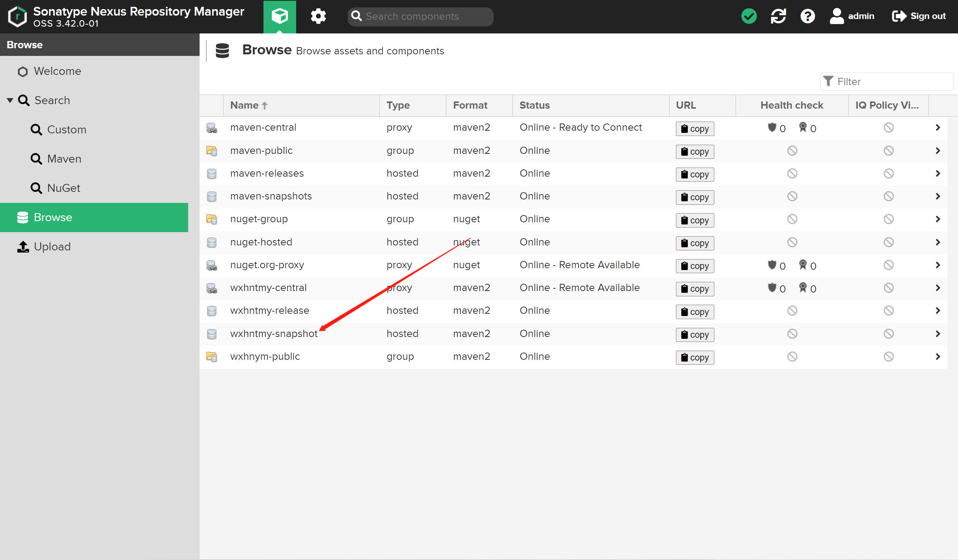Click the wxhntmy-snapshot hosted database icon

(x=212, y=334)
